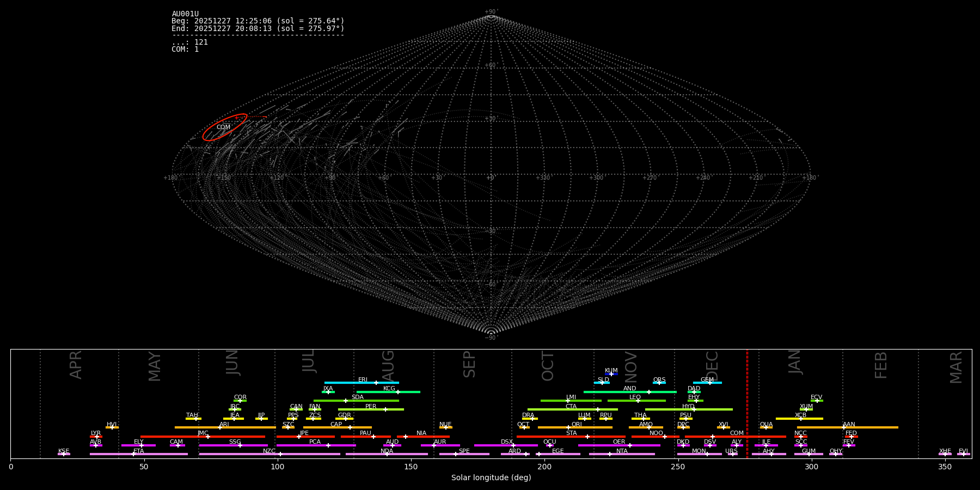Screen dimensions: 980x490
Task: Click the ARI shower label
Action: pos(224,425)
